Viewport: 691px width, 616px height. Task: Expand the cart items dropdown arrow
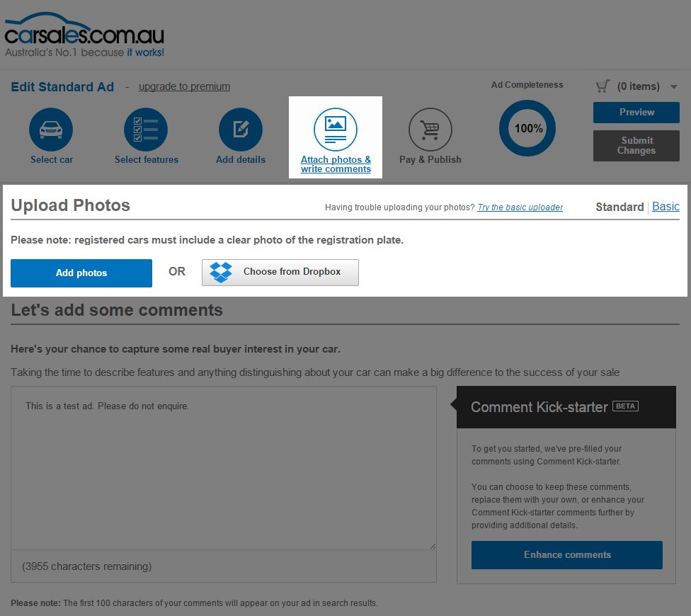(673, 87)
